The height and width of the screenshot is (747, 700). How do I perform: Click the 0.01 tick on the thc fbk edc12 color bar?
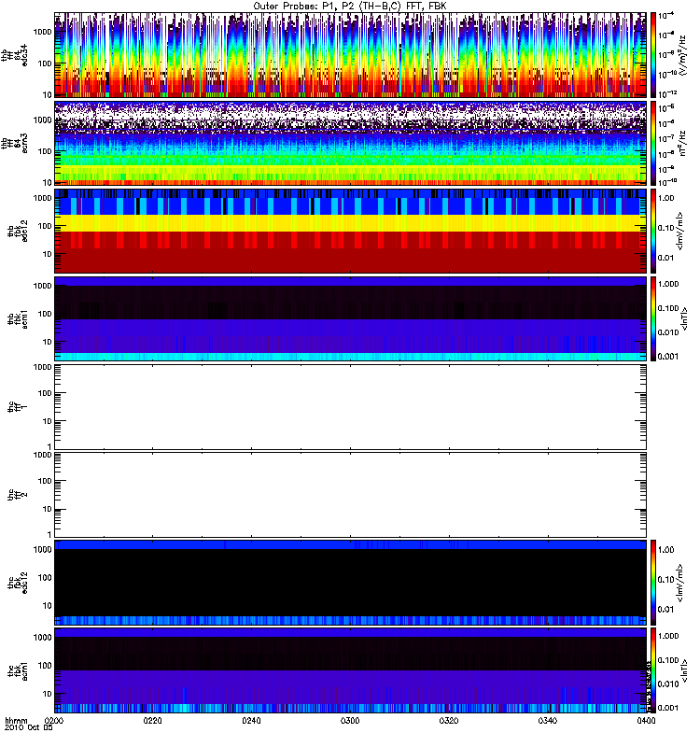(665, 610)
